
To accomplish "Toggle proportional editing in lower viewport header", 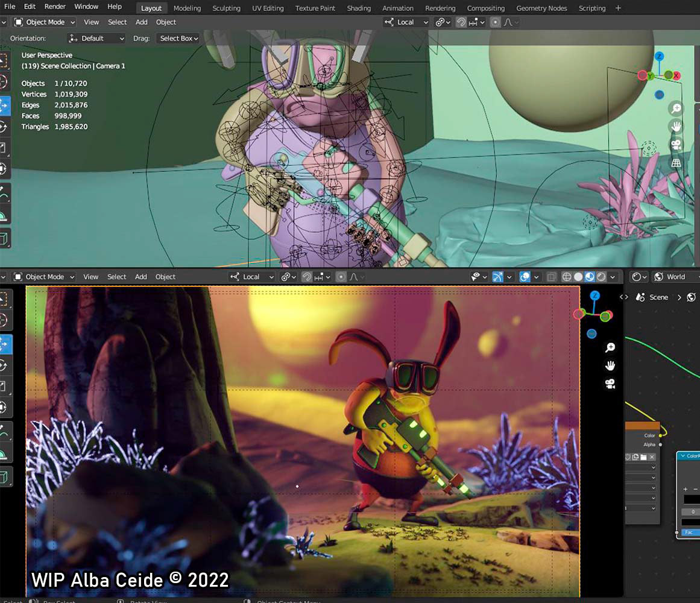I will coord(341,277).
